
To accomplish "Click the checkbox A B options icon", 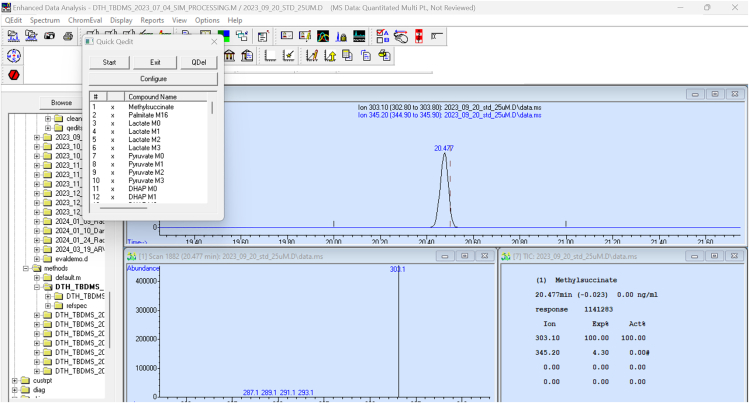I will point(383,36).
